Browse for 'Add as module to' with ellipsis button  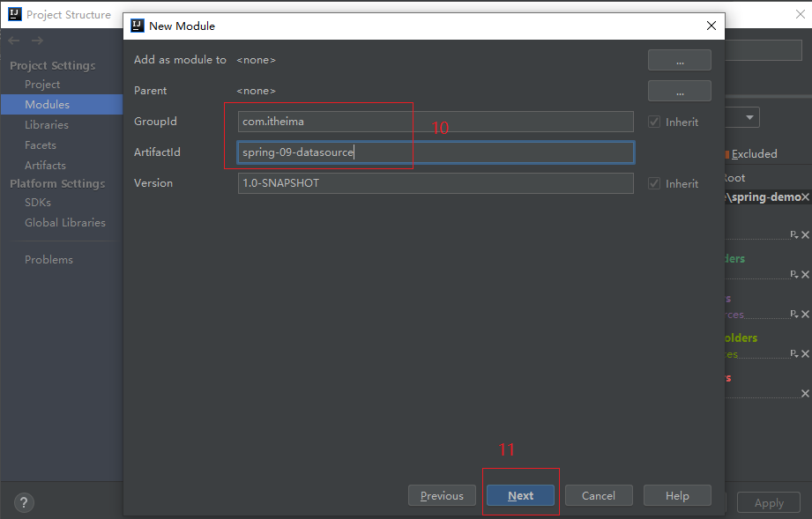tap(679, 60)
